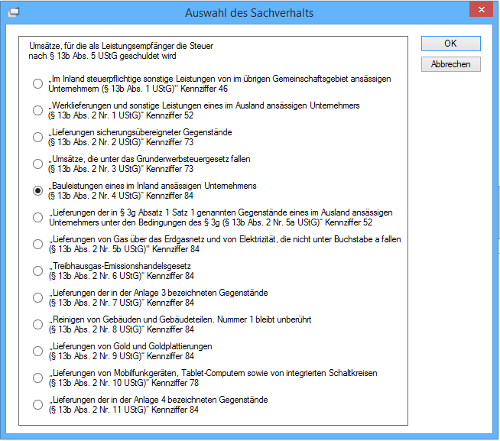Click label 'Umsätze, die unter das Grunderwerbsteuergesetz fallen'

(x=151, y=159)
